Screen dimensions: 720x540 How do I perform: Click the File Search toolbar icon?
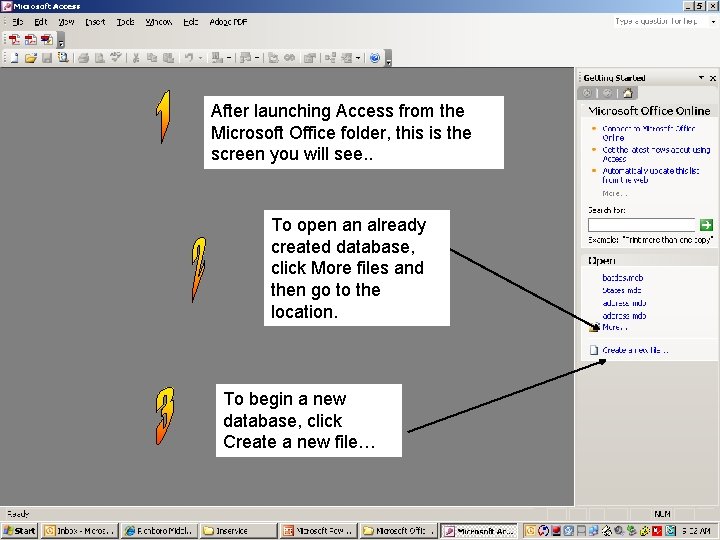[63, 58]
